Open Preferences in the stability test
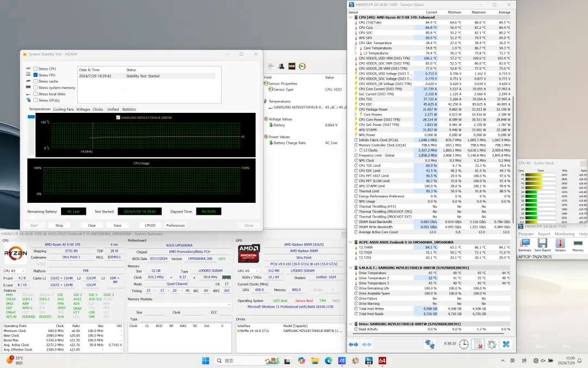The width and height of the screenshot is (588, 368). pyautogui.click(x=175, y=225)
